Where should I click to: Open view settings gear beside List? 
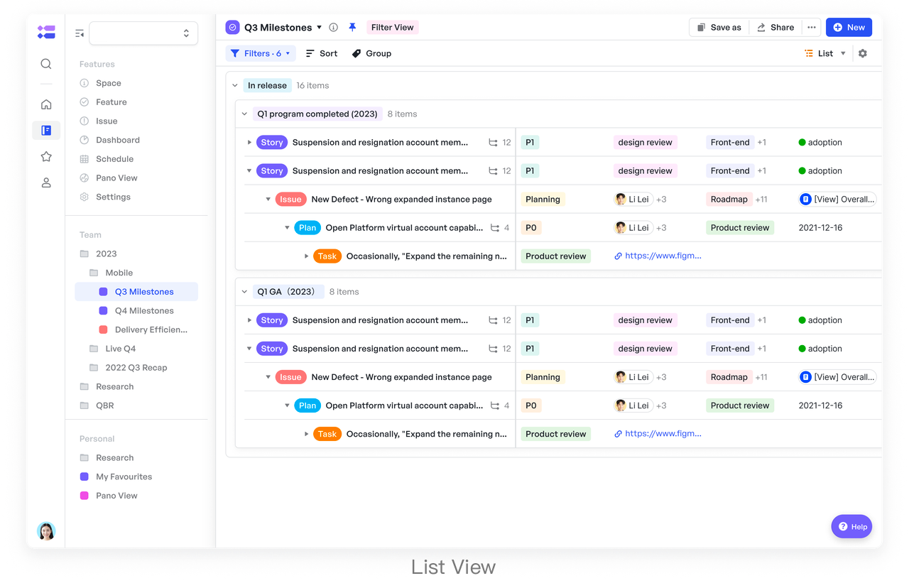coord(862,53)
